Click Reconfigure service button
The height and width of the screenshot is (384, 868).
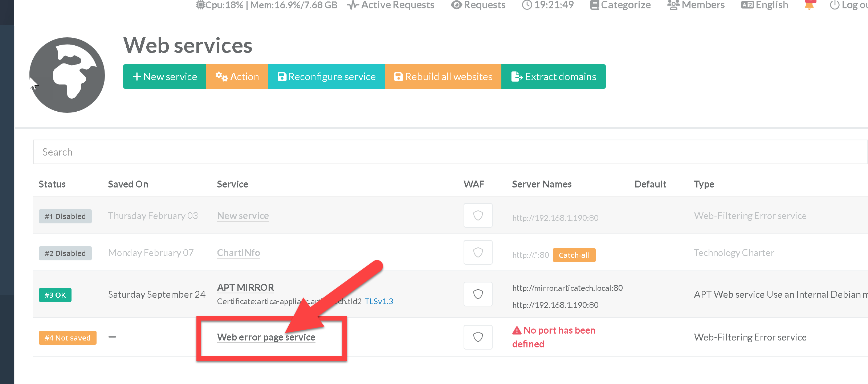326,77
